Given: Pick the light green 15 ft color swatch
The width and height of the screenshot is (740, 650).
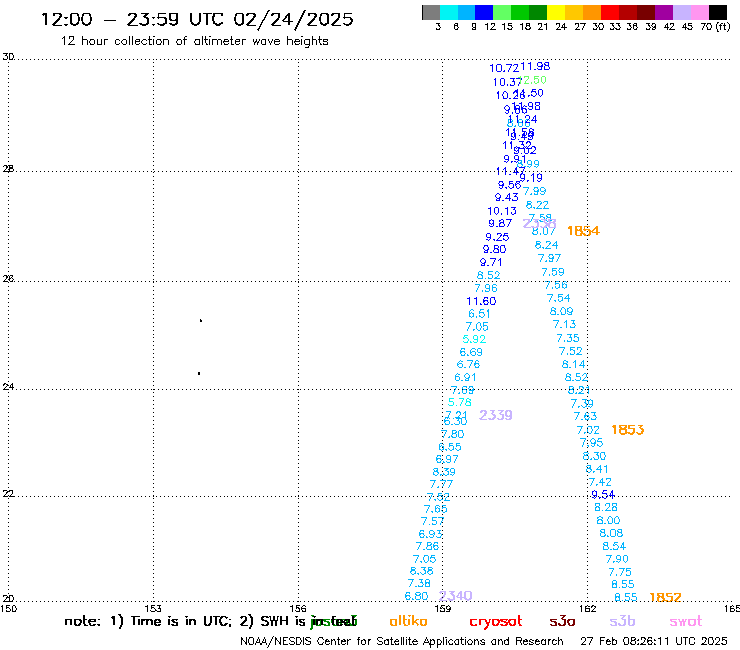Looking at the screenshot, I should 502,13.
